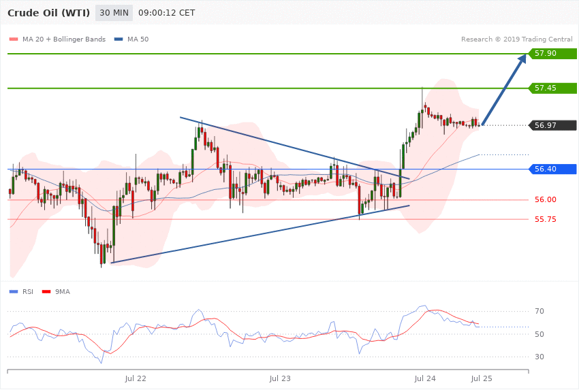Click the 57.45 green resistance label

click(553, 88)
